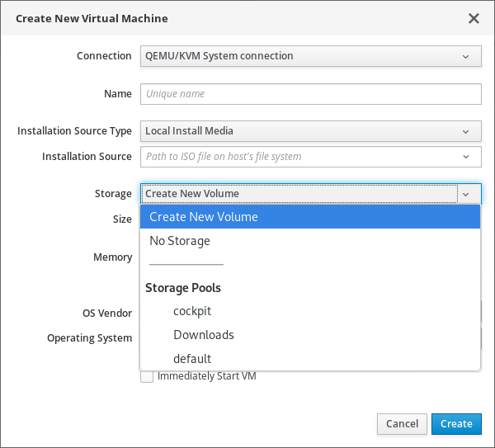
Task: Open the Local Install Media dropdown
Action: pos(297,130)
